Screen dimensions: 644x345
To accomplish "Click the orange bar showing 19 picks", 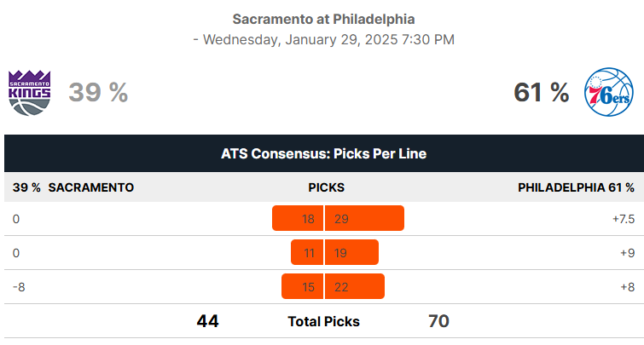I will [x=351, y=252].
